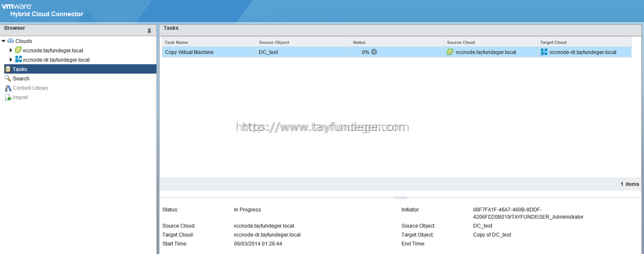Click the Content Library books icon
This screenshot has height=254, width=644.
(8, 88)
